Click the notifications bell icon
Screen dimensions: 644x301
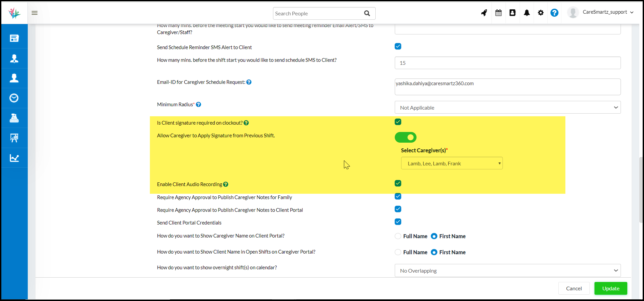pyautogui.click(x=527, y=13)
